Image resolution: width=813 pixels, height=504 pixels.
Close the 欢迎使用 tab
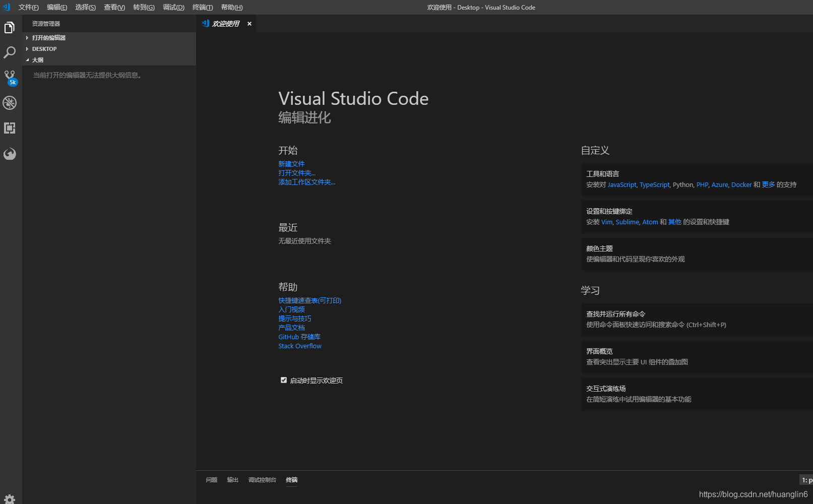tap(249, 23)
